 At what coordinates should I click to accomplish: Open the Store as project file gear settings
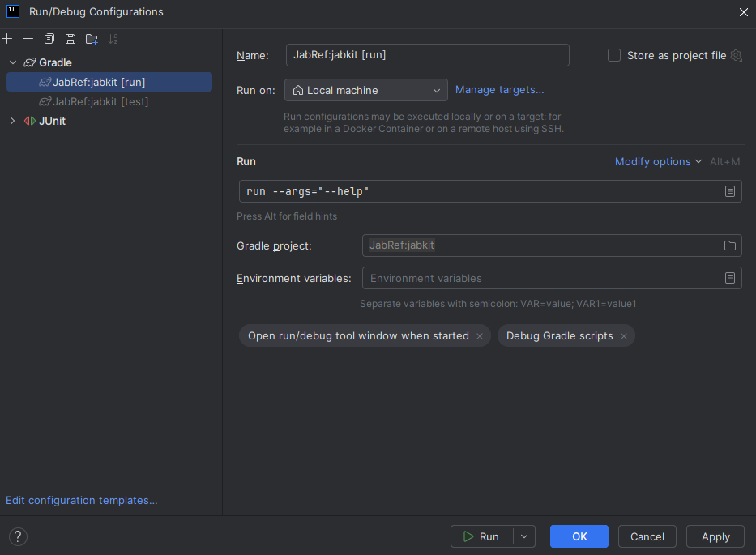point(737,55)
